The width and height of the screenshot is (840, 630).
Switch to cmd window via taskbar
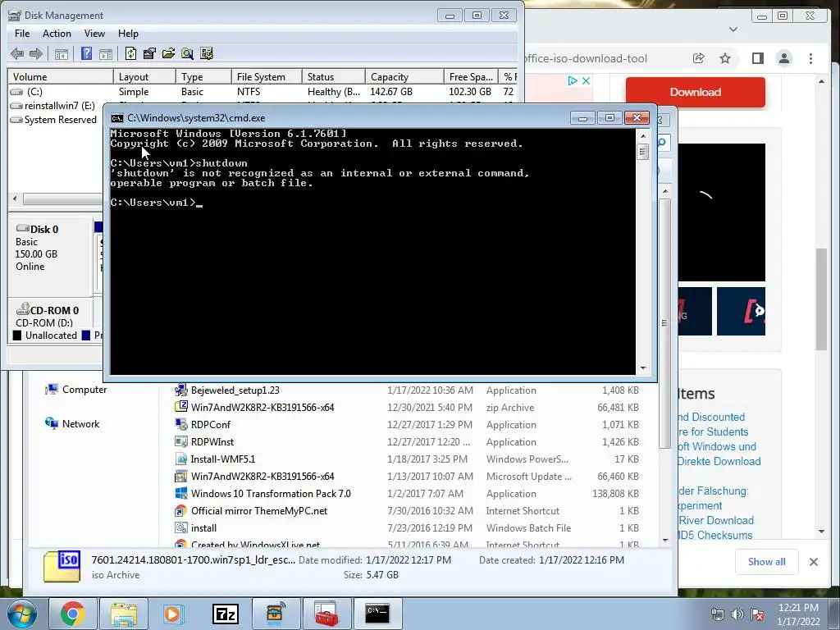tap(377, 614)
